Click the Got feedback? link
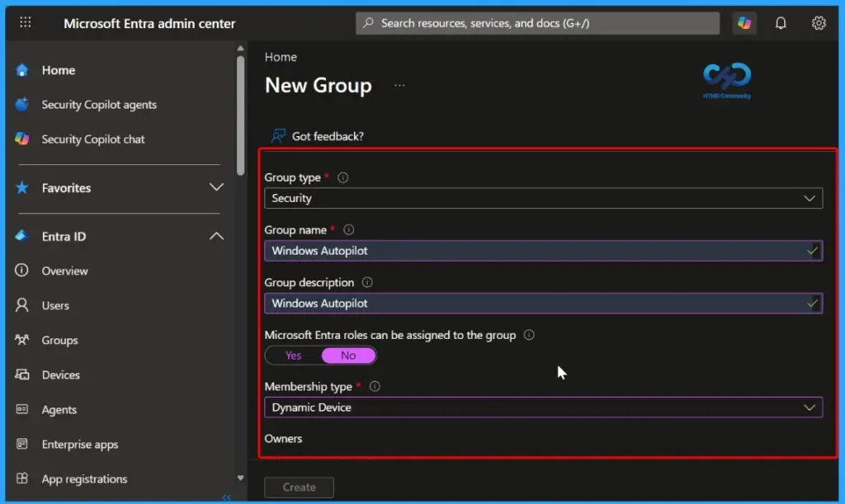Screen dimensions: 845x504 click(x=328, y=136)
